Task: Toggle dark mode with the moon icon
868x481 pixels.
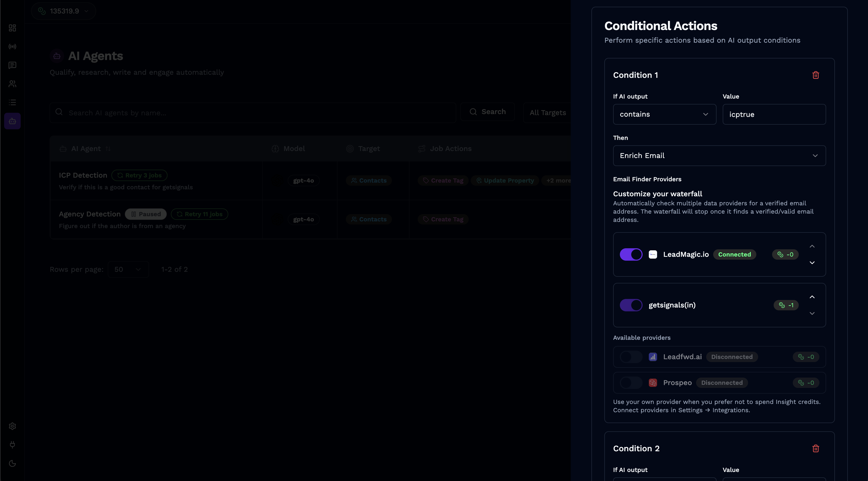Action: pos(12,463)
